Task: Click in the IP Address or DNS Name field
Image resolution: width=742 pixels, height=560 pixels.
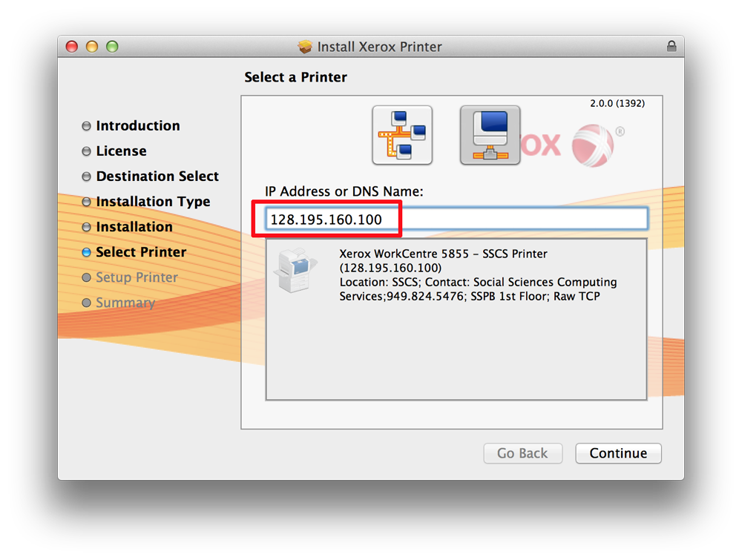Action: (456, 220)
